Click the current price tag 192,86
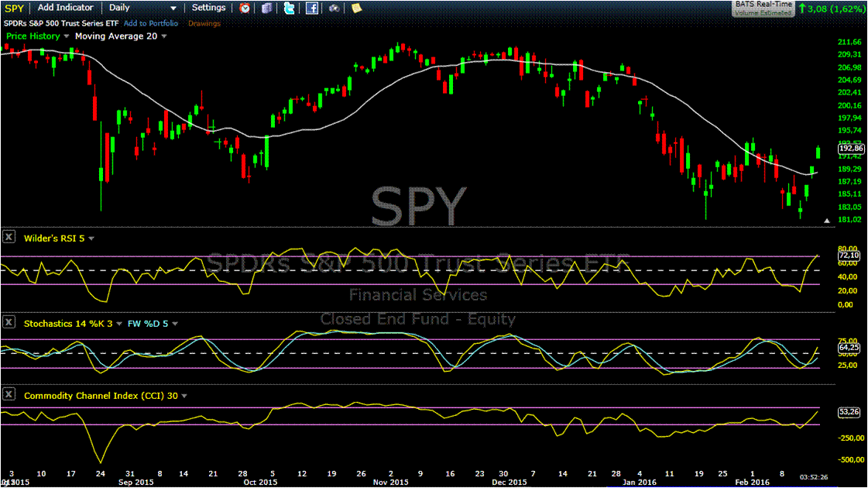The image size is (868, 488). tap(851, 149)
